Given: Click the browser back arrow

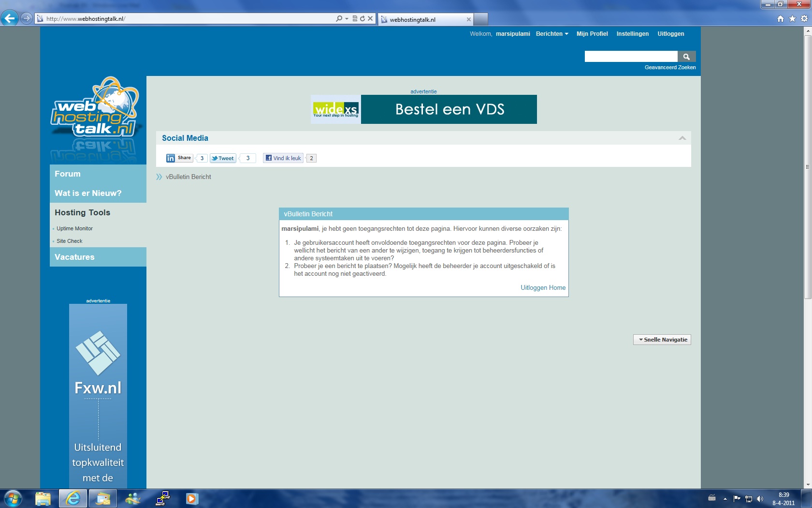Looking at the screenshot, I should pos(10,18).
